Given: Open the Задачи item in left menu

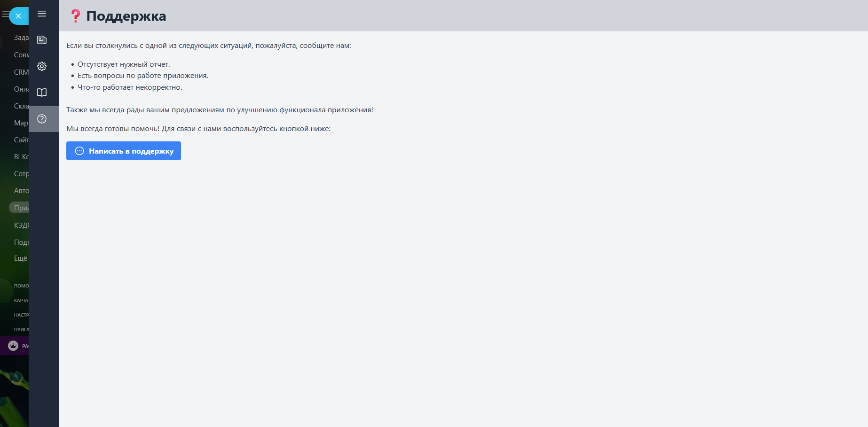Looking at the screenshot, I should tap(21, 38).
